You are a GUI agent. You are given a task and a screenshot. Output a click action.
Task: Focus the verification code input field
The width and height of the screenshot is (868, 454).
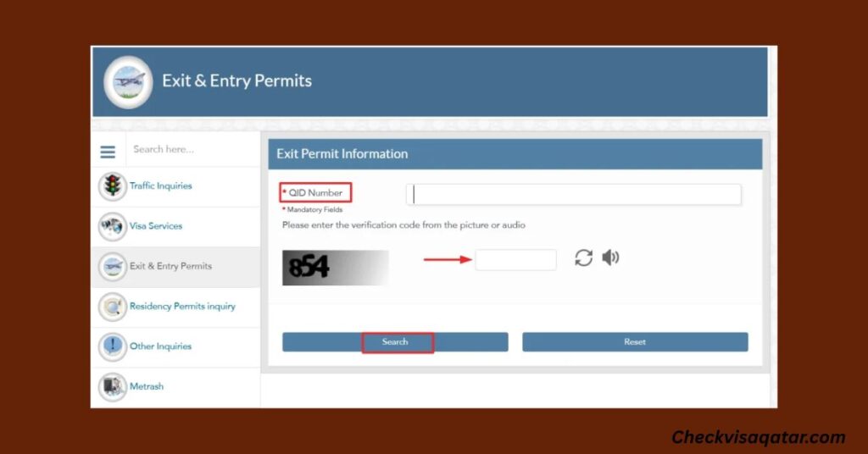click(515, 259)
